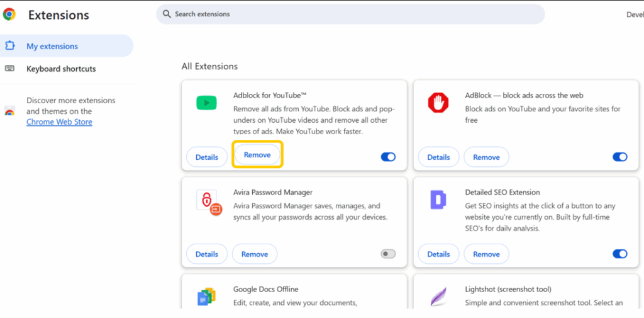The height and width of the screenshot is (318, 644).
Task: Remove the Detailed SEO Extension
Action: [x=486, y=254]
